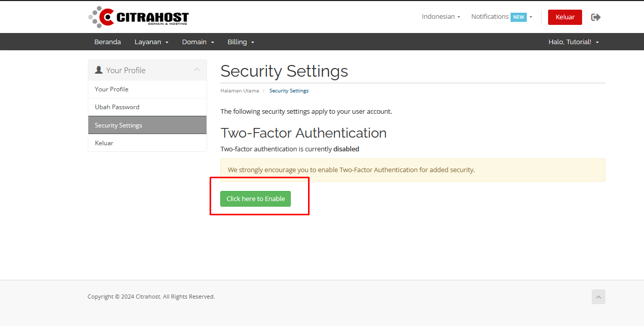Open Ubah Password in sidebar
644x326 pixels.
coord(117,107)
